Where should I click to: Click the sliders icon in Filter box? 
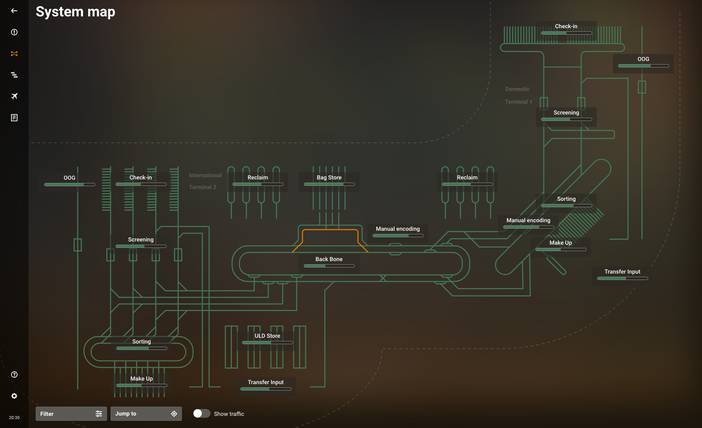99,414
